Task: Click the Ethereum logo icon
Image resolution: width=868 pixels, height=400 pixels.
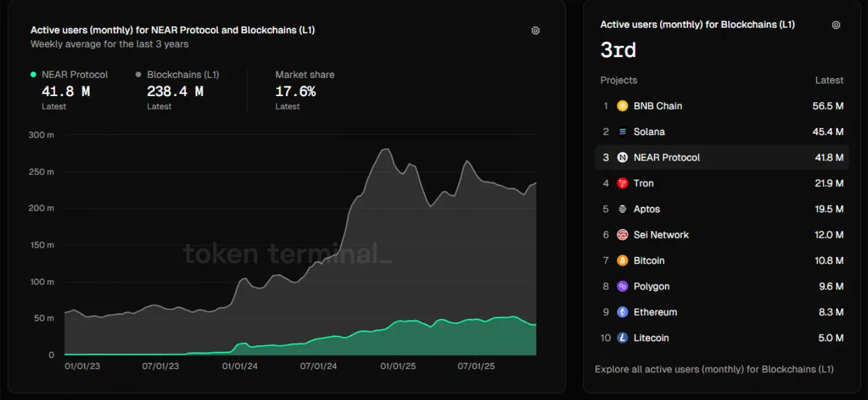Action: [622, 312]
